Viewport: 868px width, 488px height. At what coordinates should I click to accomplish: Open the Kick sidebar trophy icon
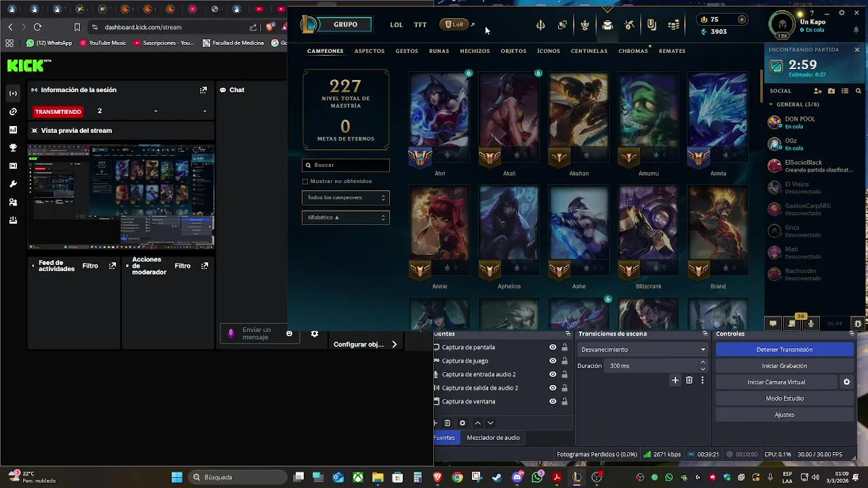coord(13,148)
